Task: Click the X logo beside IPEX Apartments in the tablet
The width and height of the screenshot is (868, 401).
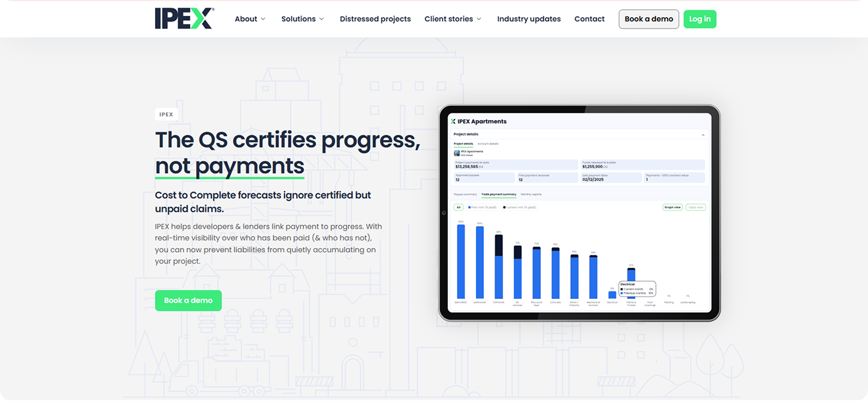Action: coord(453,122)
